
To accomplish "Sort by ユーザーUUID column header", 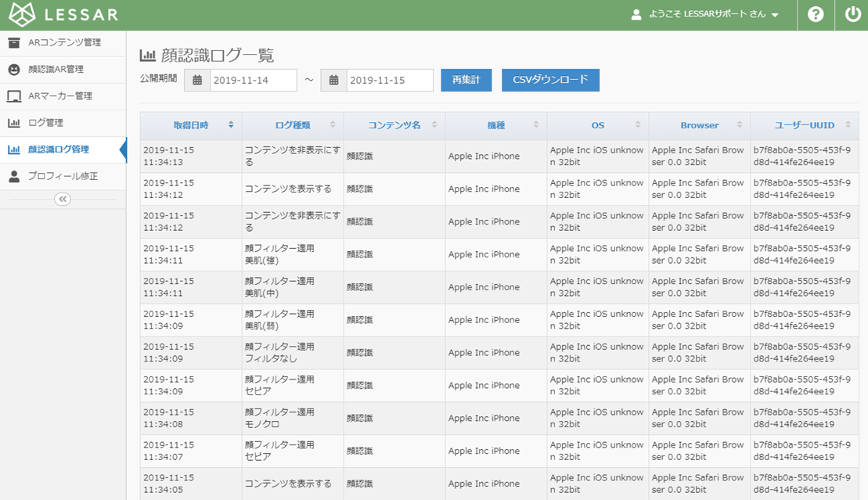I will 805,126.
